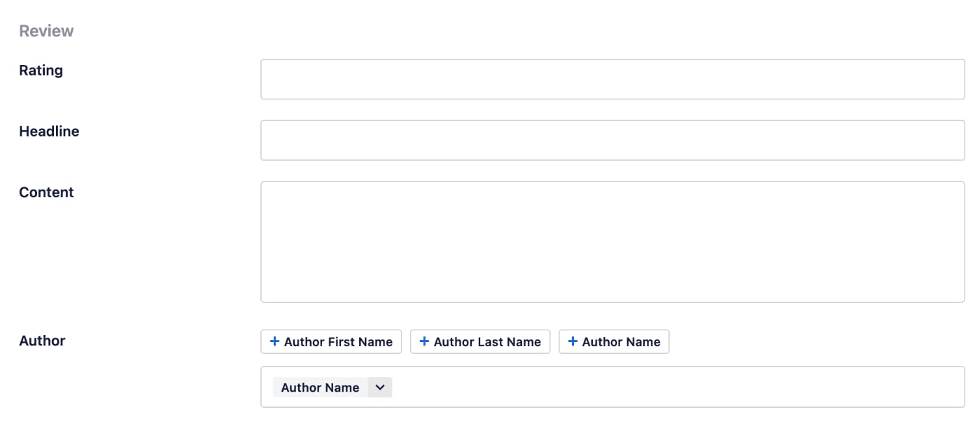This screenshot has height=426, width=980.
Task: Click the Rating label text
Action: pyautogui.click(x=41, y=70)
